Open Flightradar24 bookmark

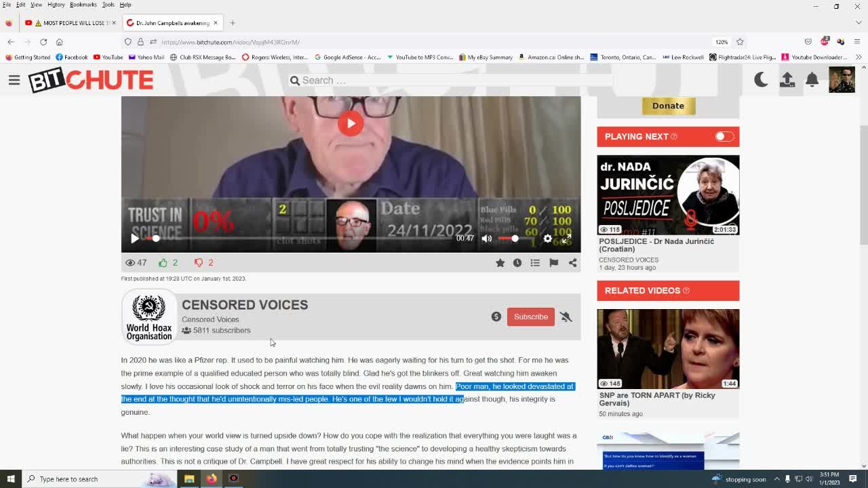[x=743, y=57]
